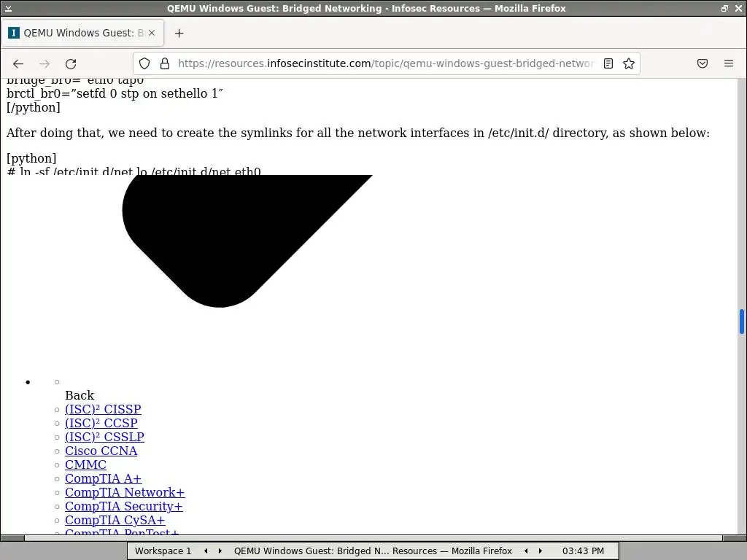This screenshot has width=747, height=560.
Task: Open the window menu in title bar
Action: (8, 8)
